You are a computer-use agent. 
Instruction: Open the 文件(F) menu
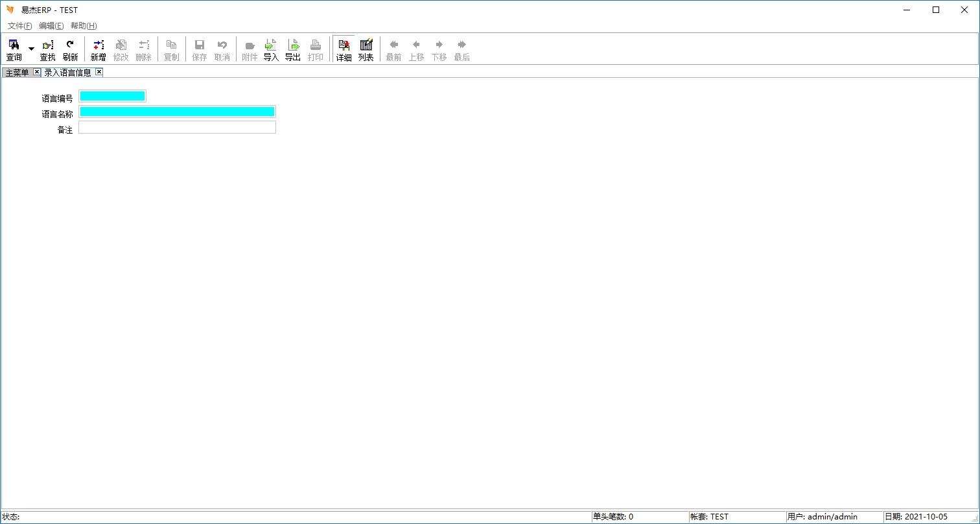pos(19,26)
